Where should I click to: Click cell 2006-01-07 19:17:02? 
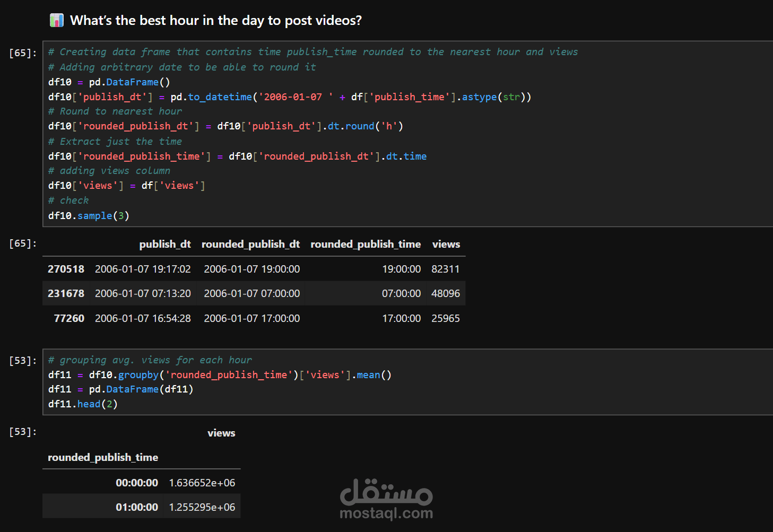pos(143,269)
